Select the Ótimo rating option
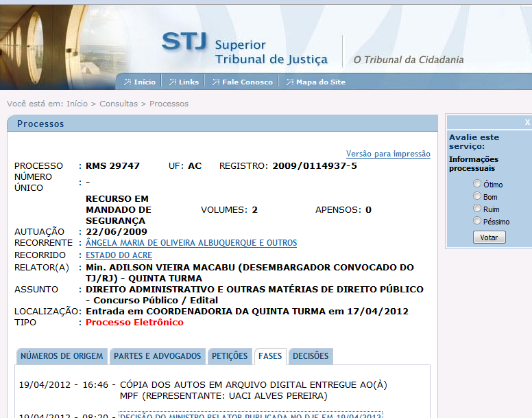 pos(477,183)
